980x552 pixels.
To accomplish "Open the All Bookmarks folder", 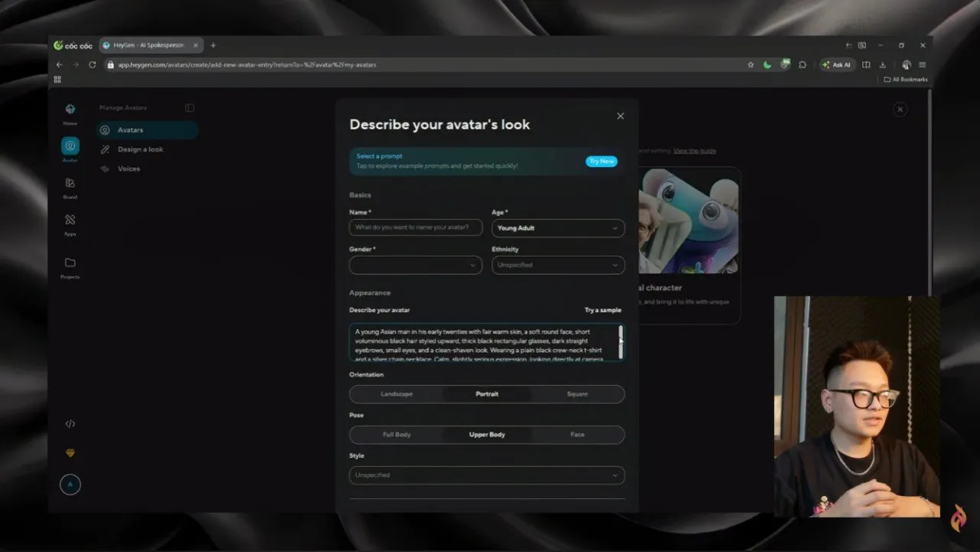I will 906,80.
